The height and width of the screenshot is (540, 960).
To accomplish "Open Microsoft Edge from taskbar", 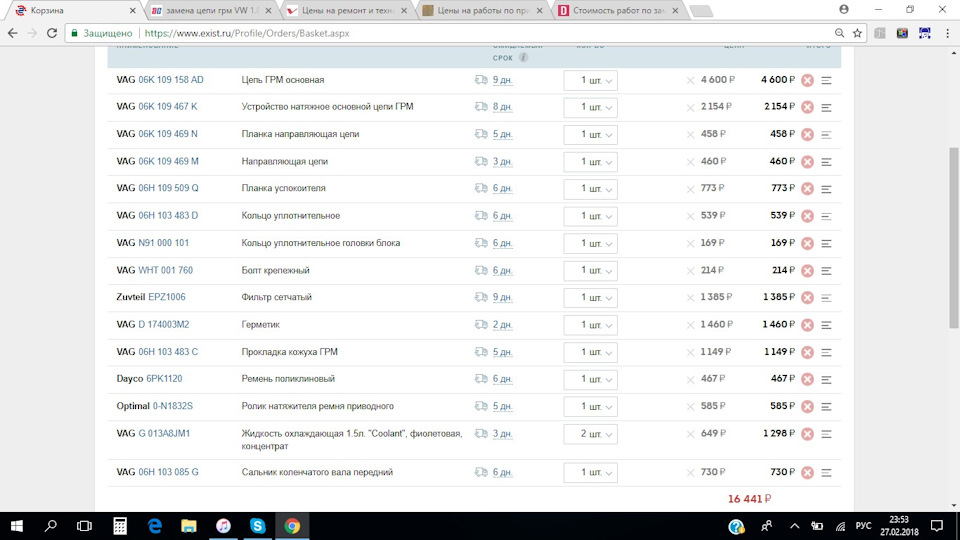I will [155, 526].
